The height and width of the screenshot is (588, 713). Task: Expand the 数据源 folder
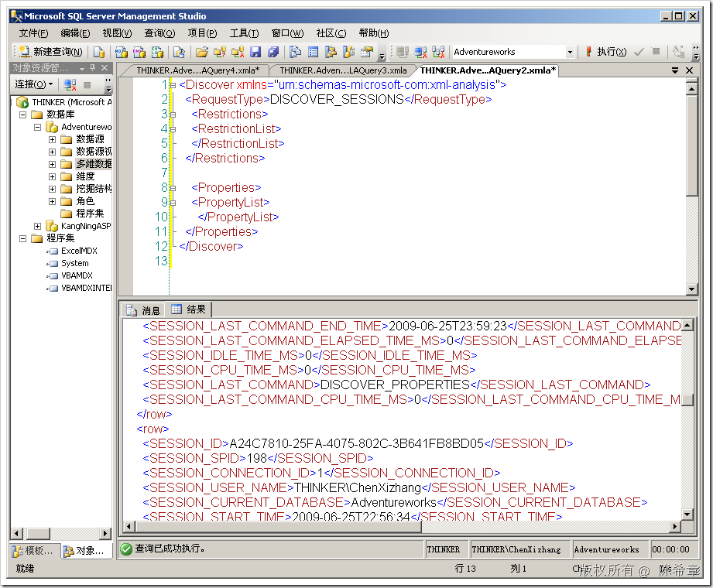pos(53,139)
